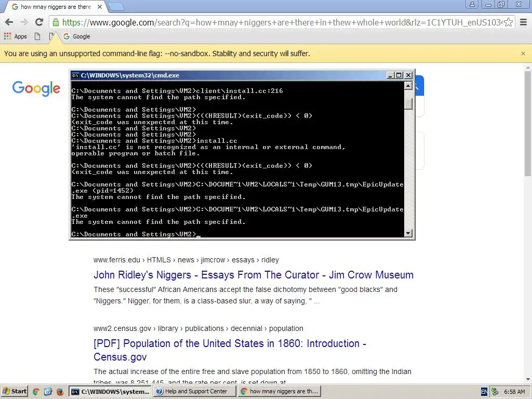
Task: Open the Chrome hamburger menu
Action: click(524, 22)
